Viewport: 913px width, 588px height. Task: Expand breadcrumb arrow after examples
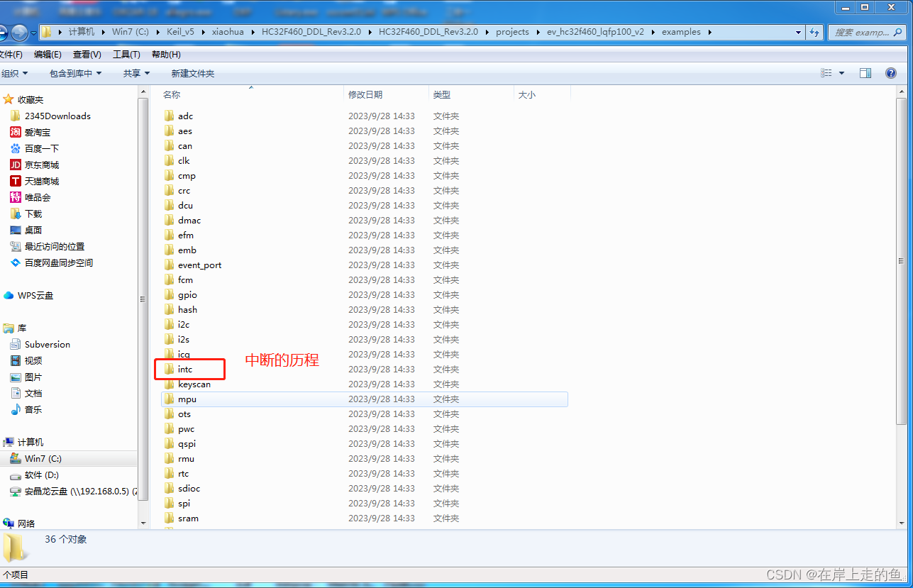click(x=709, y=32)
